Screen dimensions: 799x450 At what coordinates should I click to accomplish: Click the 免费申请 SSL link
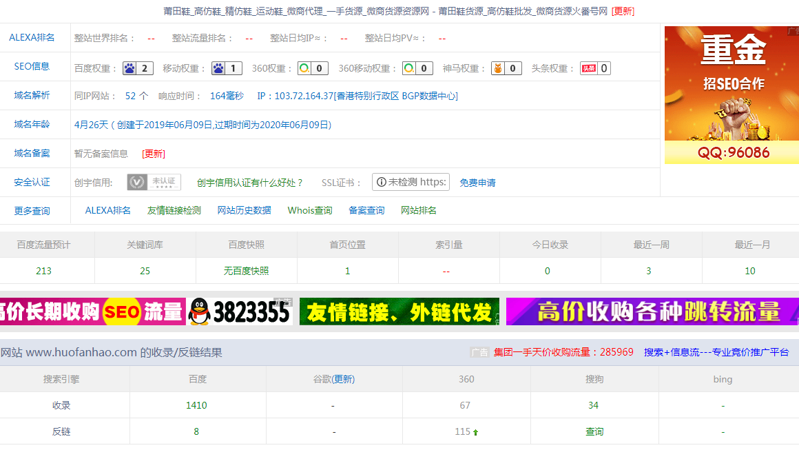(477, 182)
